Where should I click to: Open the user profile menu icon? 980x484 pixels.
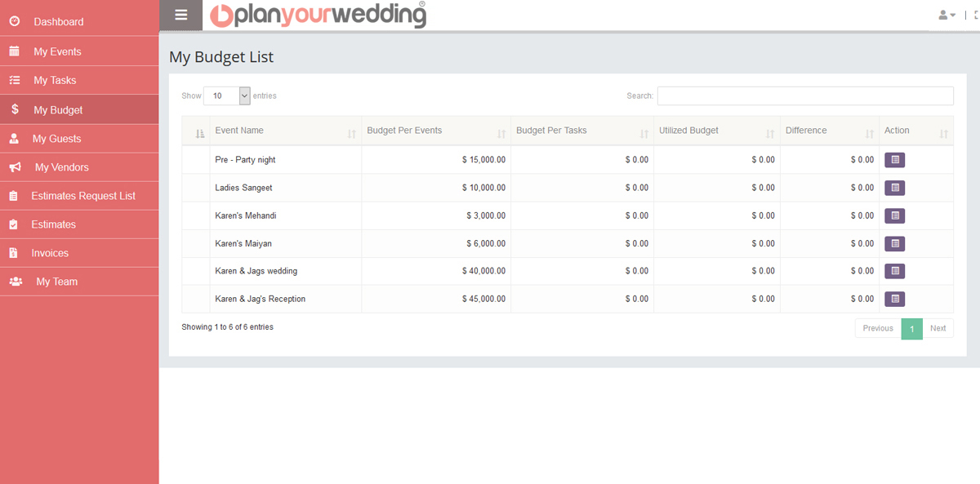(947, 15)
